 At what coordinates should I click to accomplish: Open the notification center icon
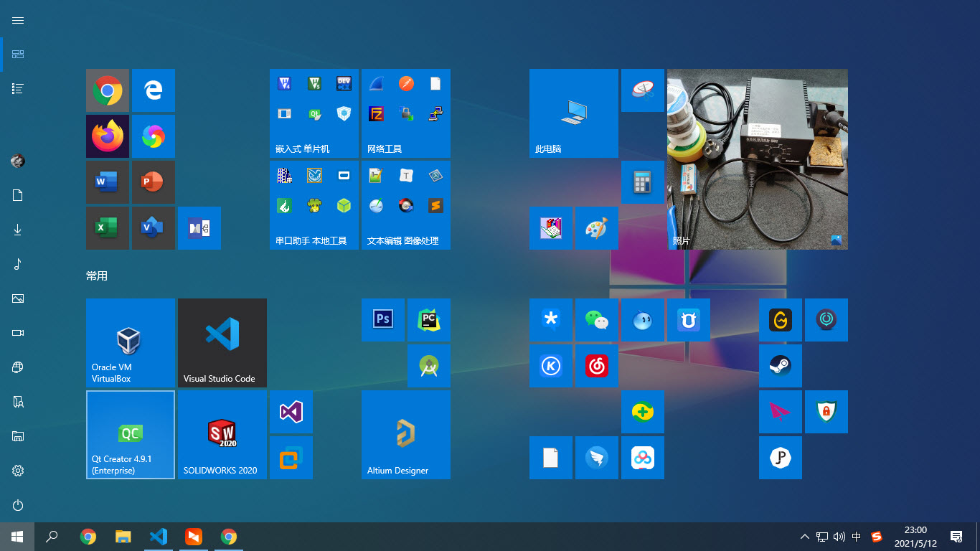pos(956,537)
